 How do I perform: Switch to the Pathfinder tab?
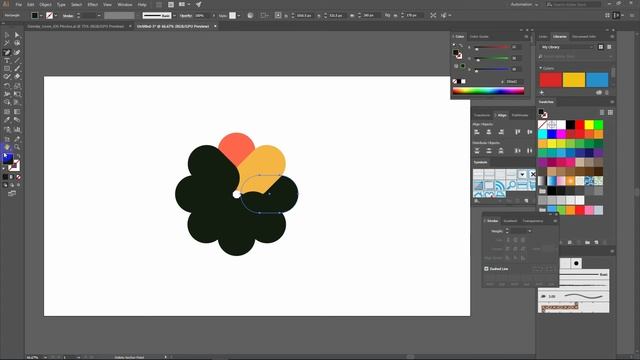tap(520, 115)
